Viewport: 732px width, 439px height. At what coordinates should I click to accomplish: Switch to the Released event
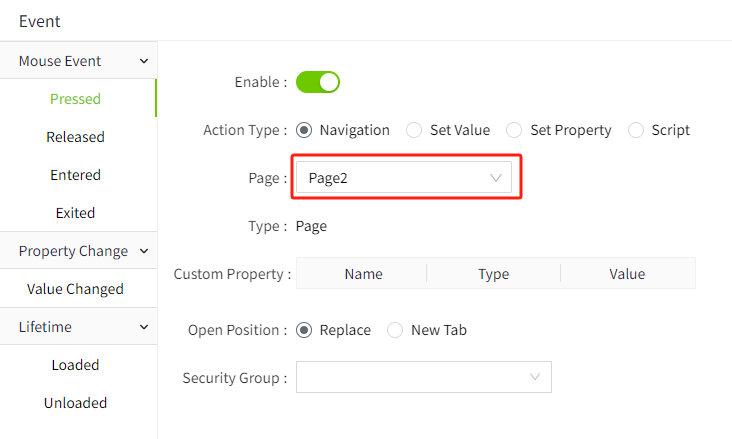(x=76, y=137)
